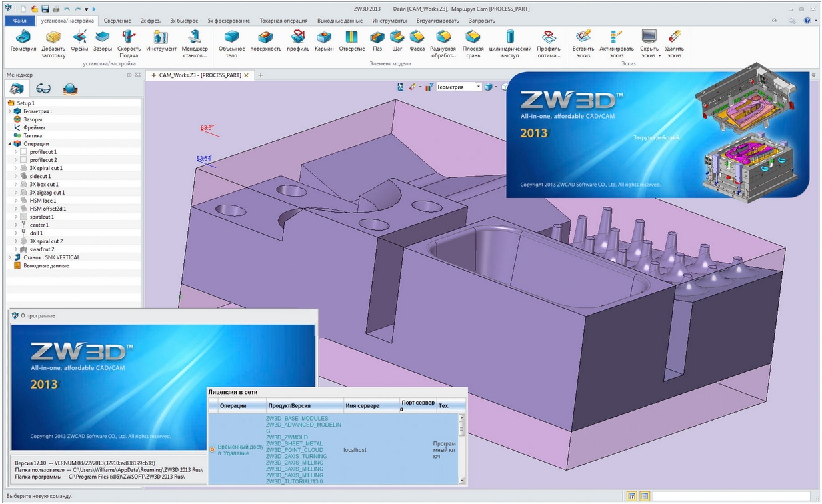Open the Скрыть эскиз dropdown arrow
Image resolution: width=822 pixels, height=504 pixels.
point(659,56)
